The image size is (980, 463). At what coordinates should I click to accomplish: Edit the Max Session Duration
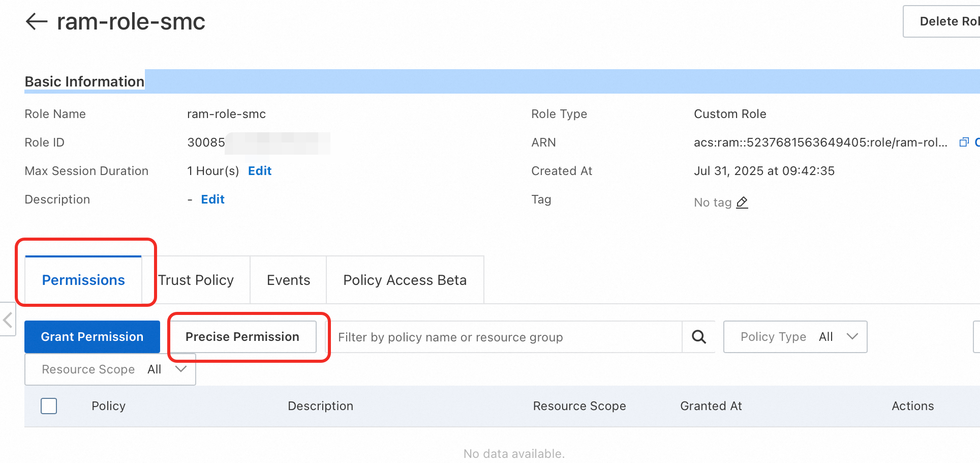click(260, 171)
